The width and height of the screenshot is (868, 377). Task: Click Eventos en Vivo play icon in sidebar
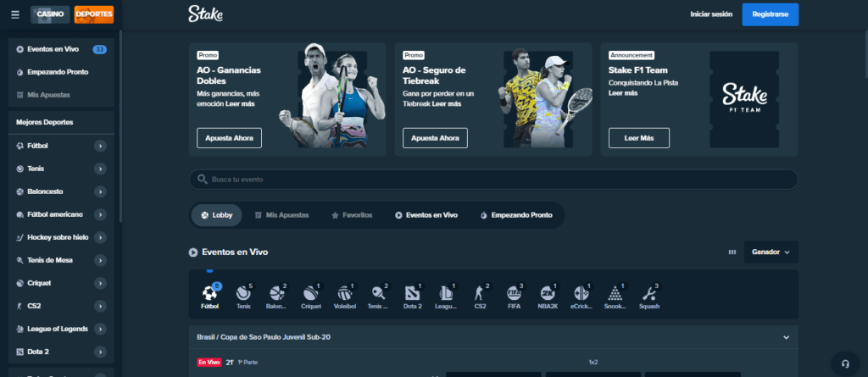point(20,49)
